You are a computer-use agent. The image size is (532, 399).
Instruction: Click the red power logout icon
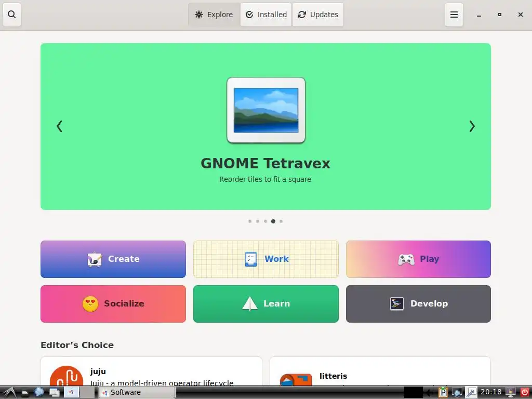pyautogui.click(x=525, y=393)
